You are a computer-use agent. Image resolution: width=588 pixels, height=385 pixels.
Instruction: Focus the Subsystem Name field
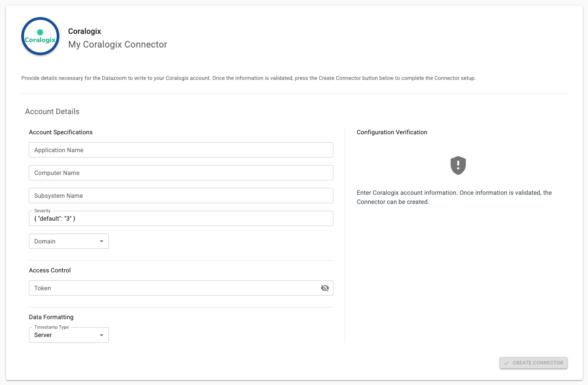[x=181, y=196]
